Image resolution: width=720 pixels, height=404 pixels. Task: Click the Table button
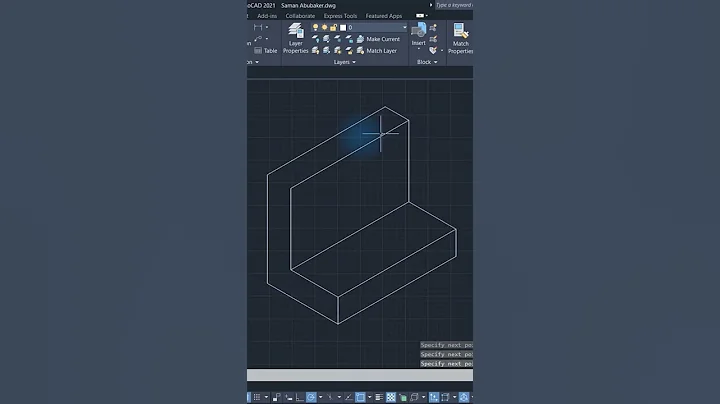click(266, 50)
